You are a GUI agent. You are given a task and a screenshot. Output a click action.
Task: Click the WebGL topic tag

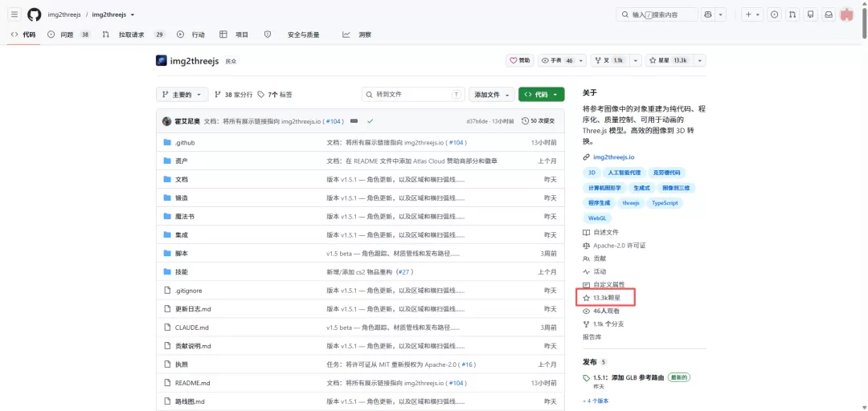[x=597, y=218]
